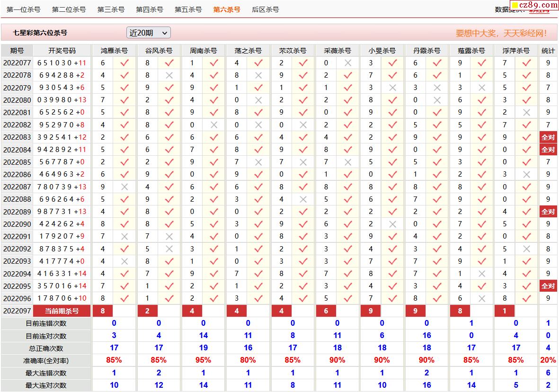This screenshot has width=559, height=392.
Task: Click the 丹霞杀号 column header
Action: [427, 51]
